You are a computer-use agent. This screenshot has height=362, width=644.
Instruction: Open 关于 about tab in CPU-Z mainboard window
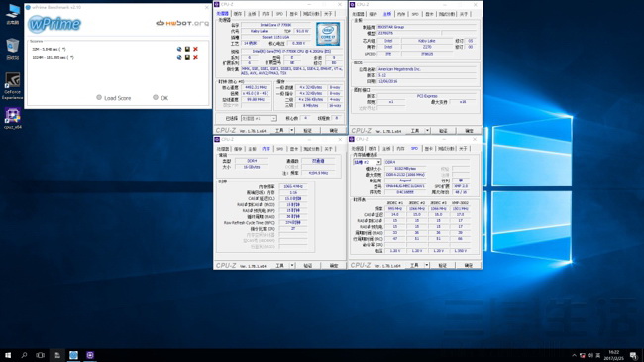[x=464, y=14]
